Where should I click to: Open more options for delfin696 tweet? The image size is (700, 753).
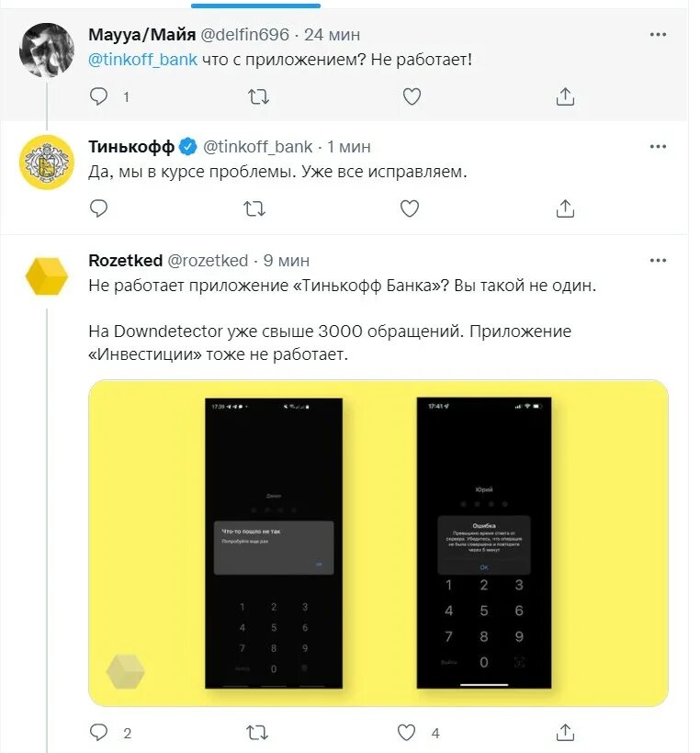[x=658, y=35]
